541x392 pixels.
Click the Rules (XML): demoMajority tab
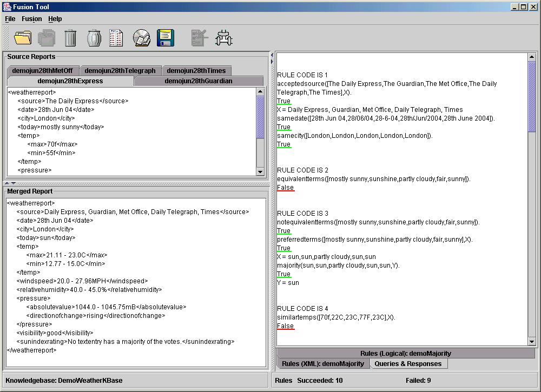pos(323,363)
